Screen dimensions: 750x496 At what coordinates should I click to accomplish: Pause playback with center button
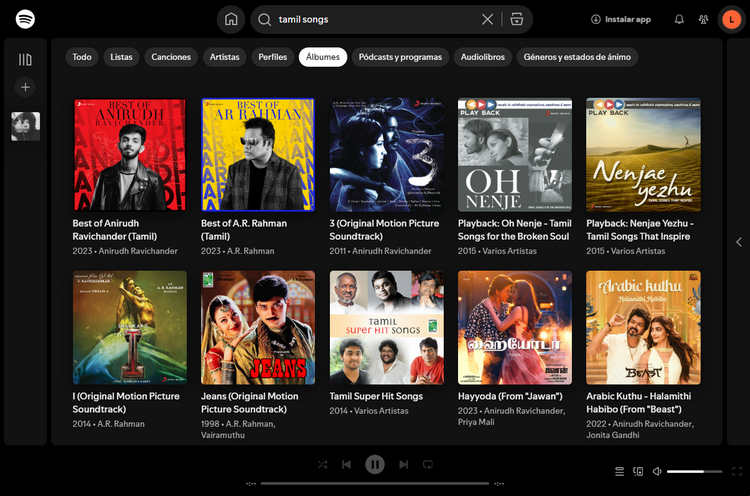[375, 464]
